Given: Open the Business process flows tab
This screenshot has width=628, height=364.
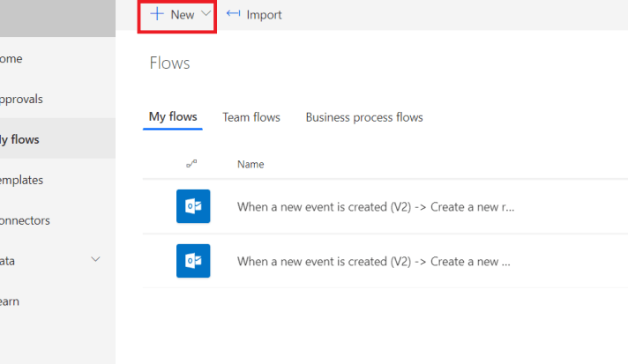Looking at the screenshot, I should 364,117.
